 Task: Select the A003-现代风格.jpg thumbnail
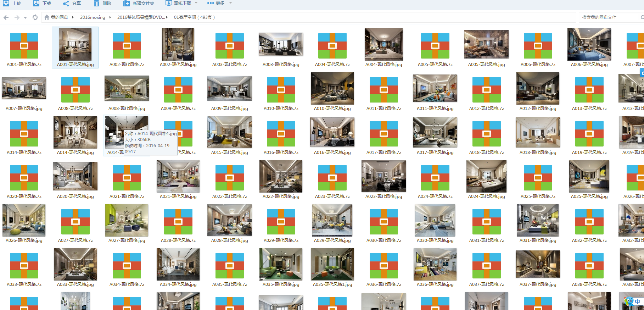281,44
